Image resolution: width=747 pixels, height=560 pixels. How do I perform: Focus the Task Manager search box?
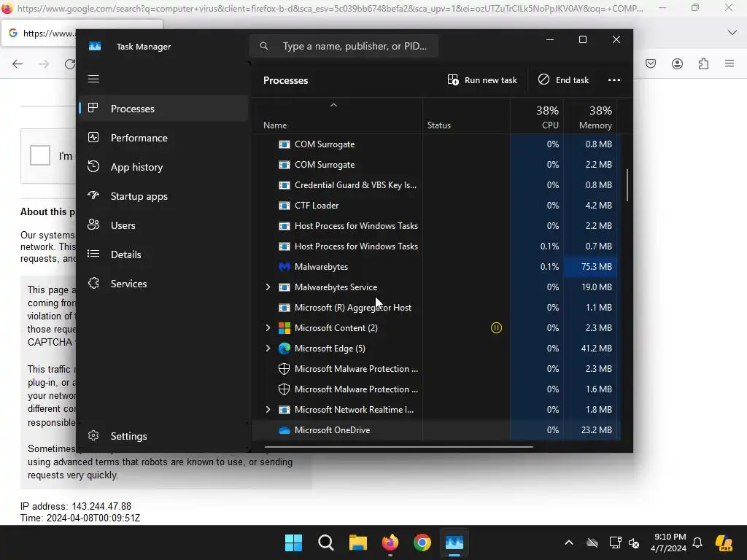(344, 46)
